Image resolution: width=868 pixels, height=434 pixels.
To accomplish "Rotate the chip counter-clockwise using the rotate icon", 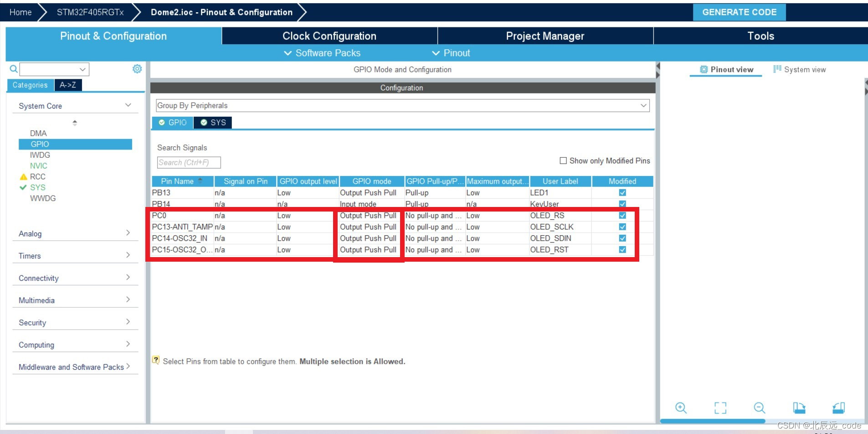I will pos(839,408).
